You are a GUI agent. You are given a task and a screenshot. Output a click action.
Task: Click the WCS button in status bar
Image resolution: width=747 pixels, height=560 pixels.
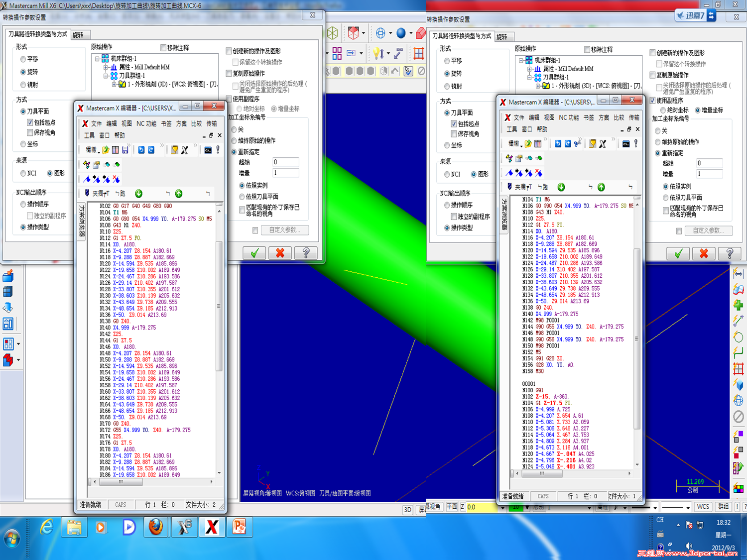(703, 507)
